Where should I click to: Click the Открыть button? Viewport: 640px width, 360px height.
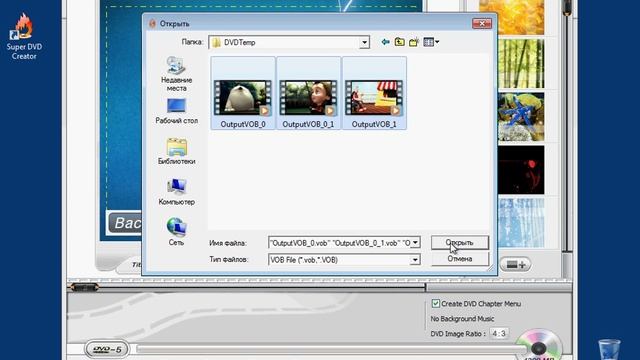click(x=460, y=242)
